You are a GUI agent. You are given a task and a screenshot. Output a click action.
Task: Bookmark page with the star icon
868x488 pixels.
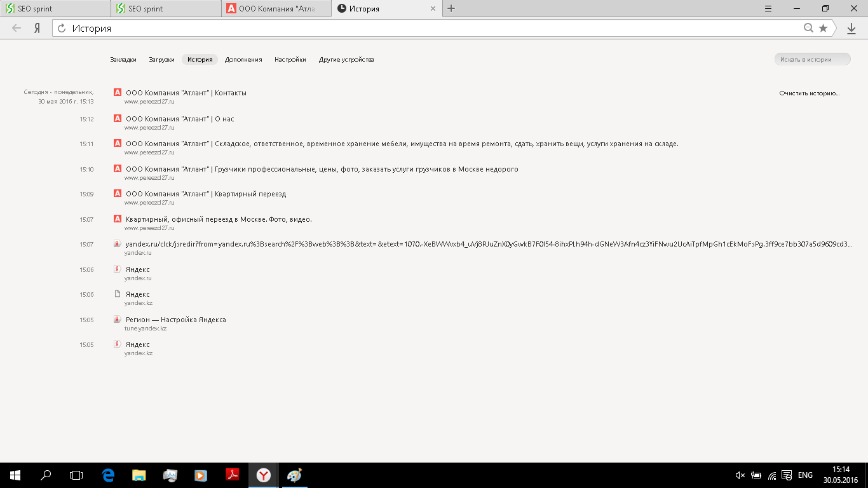824,28
